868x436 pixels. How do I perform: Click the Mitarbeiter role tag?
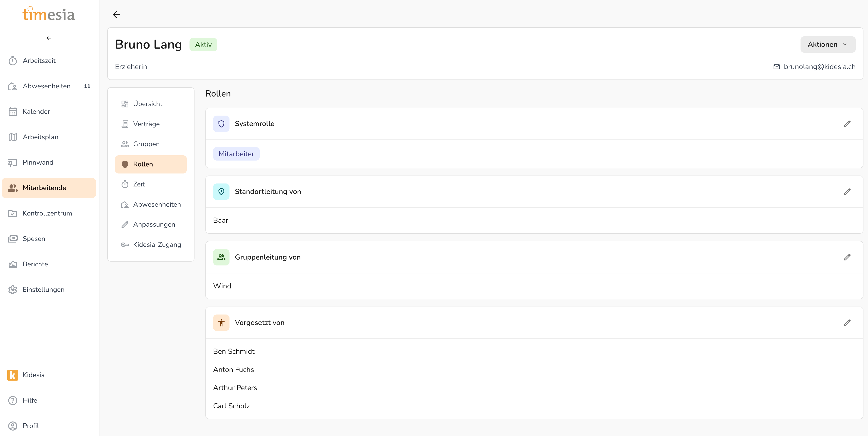(236, 154)
